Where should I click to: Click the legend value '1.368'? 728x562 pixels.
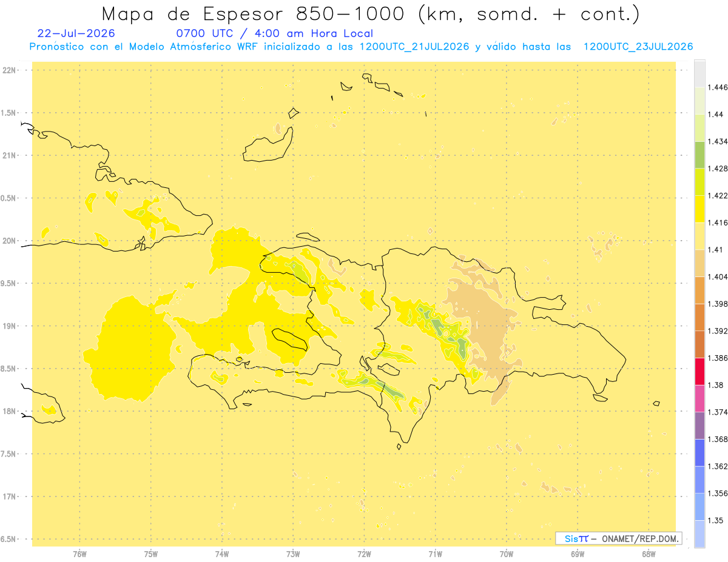[718, 439]
